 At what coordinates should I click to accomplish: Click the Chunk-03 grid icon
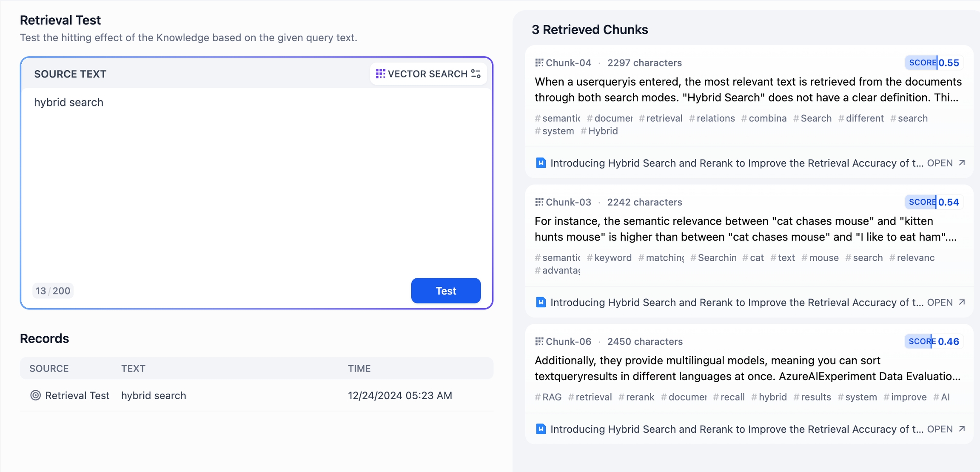point(539,202)
